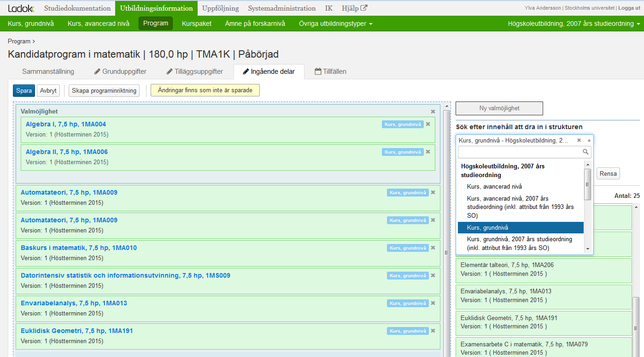Open Algebra I, 7,5 hp, 1MA004 link
The width and height of the screenshot is (644, 357).
coord(66,124)
